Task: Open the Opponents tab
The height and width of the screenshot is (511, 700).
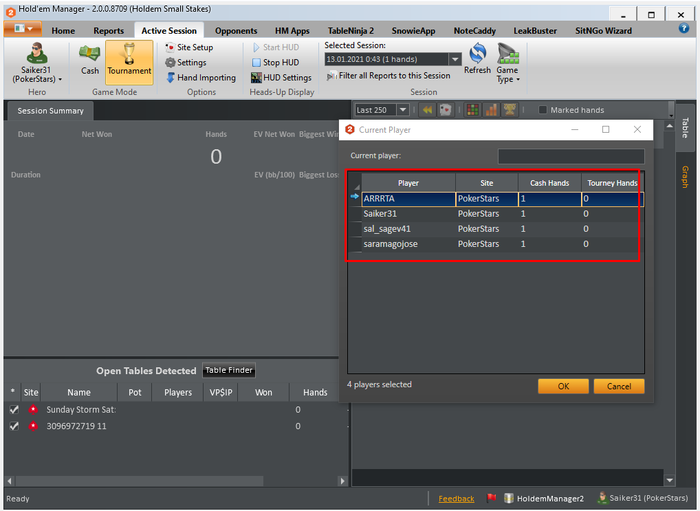Action: point(236,31)
